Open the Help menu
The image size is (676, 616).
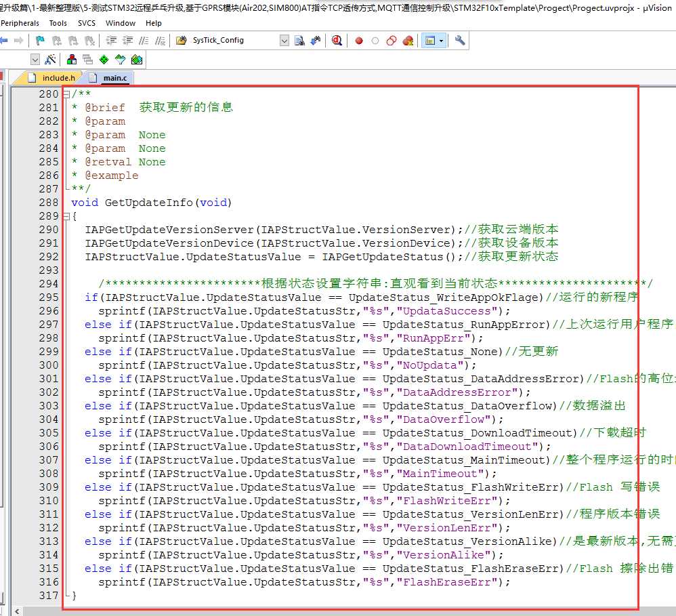pyautogui.click(x=154, y=23)
